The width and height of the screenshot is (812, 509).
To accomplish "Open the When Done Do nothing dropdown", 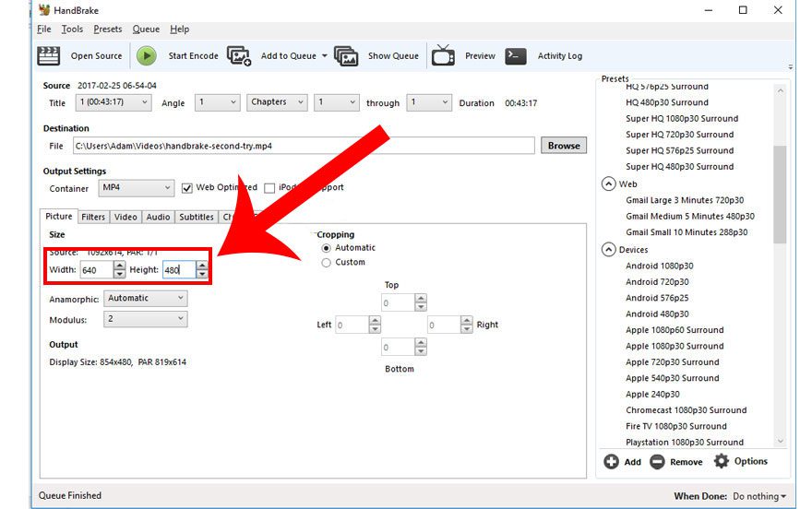I will pos(759,496).
